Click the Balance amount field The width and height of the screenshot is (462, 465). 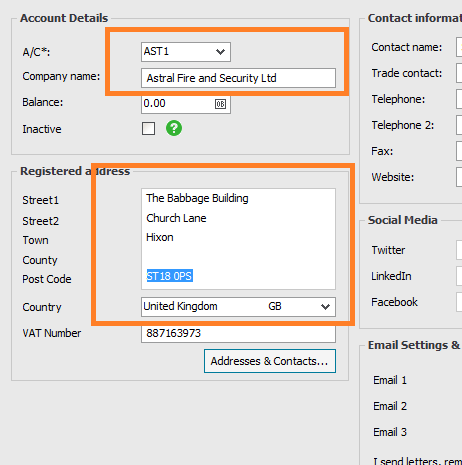186,104
